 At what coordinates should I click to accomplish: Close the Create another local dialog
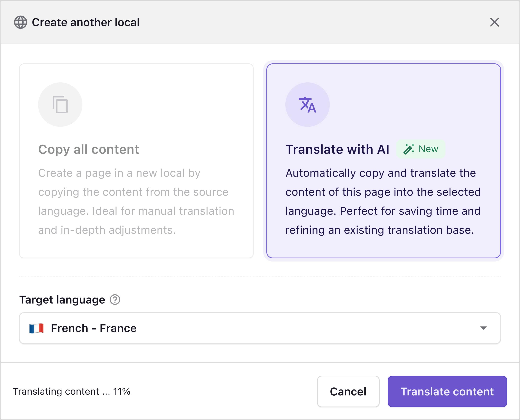click(x=494, y=22)
